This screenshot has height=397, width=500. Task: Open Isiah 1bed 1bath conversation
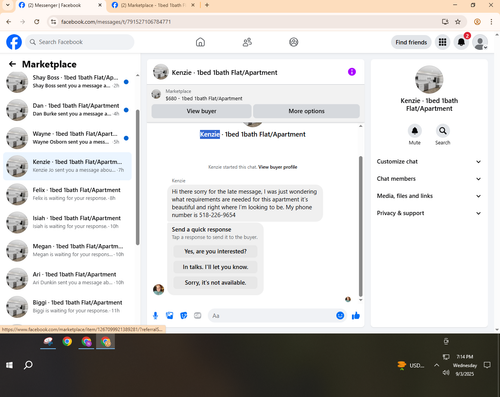[67, 222]
